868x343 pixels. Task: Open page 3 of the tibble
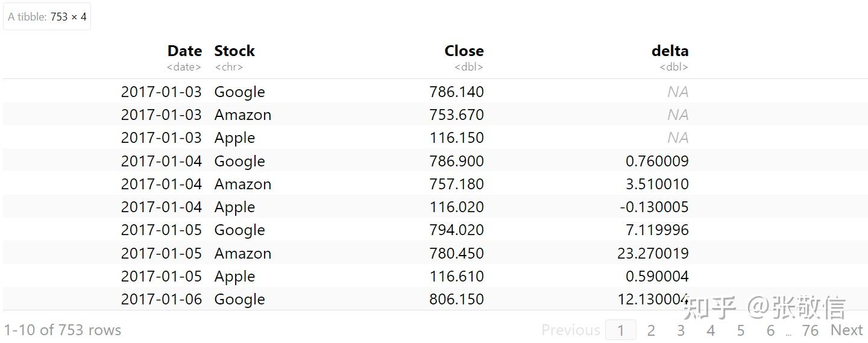[x=681, y=330]
